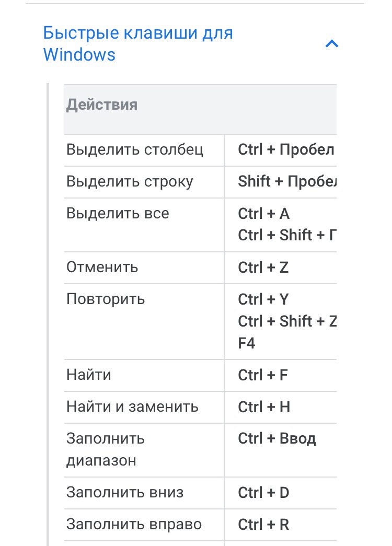Click the 'Найти и заменить' action cell
This screenshot has height=546, width=392.
[132, 407]
